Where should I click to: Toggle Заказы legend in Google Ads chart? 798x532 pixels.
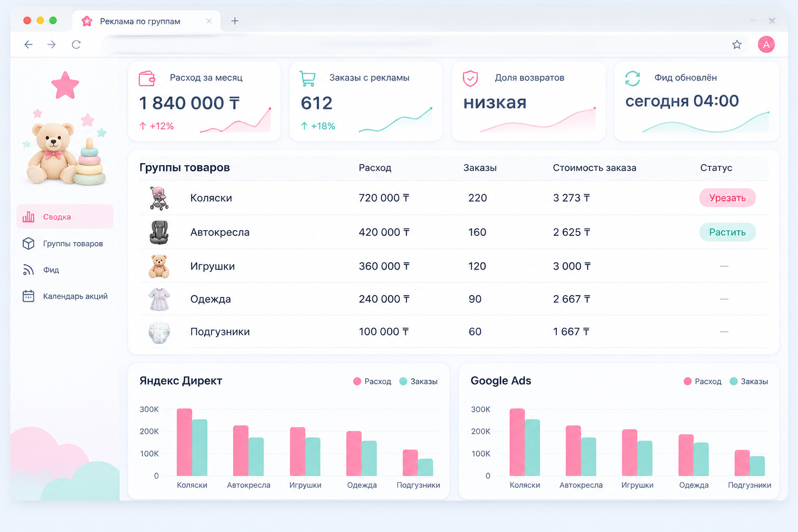749,381
